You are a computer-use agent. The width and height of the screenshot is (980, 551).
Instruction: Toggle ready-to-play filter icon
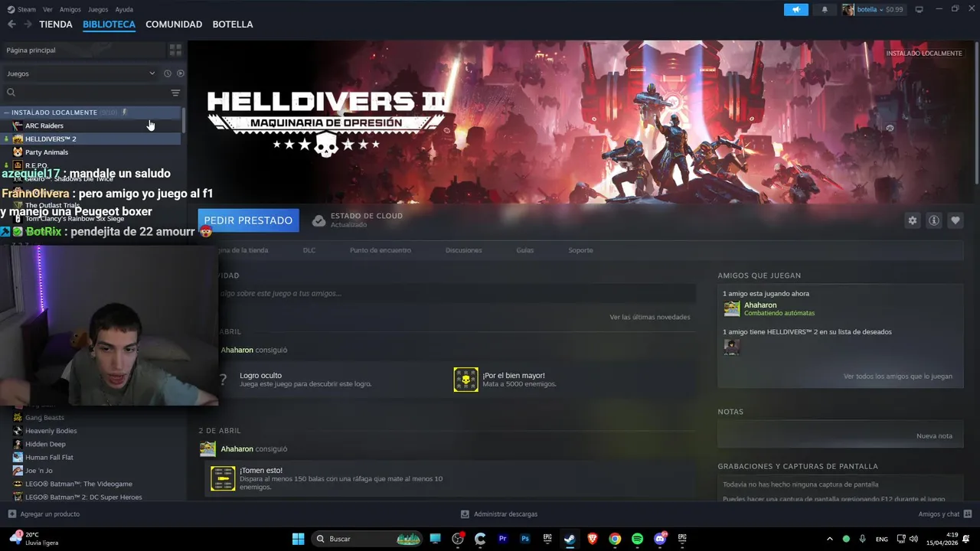181,73
